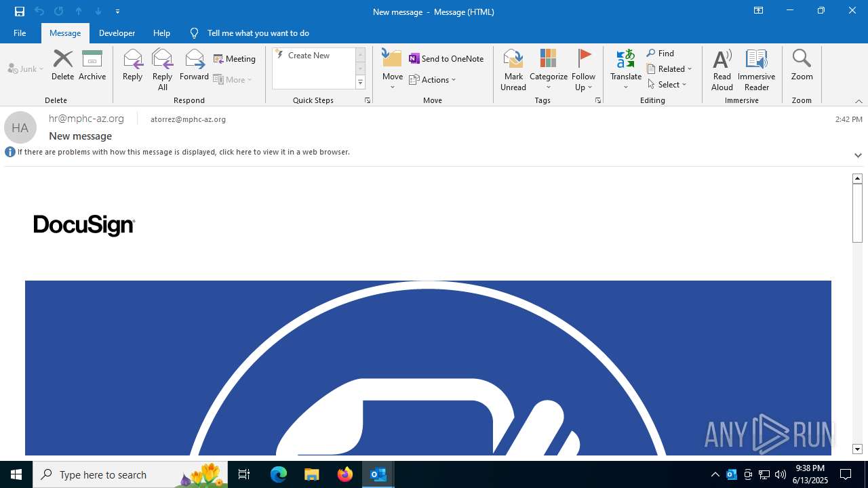Click Find in Editing group

point(660,53)
